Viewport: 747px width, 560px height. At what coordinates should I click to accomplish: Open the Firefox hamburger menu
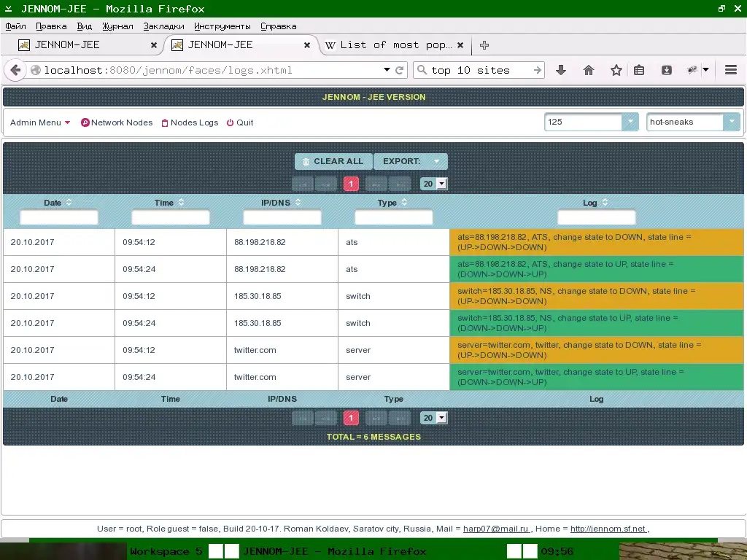[731, 70]
